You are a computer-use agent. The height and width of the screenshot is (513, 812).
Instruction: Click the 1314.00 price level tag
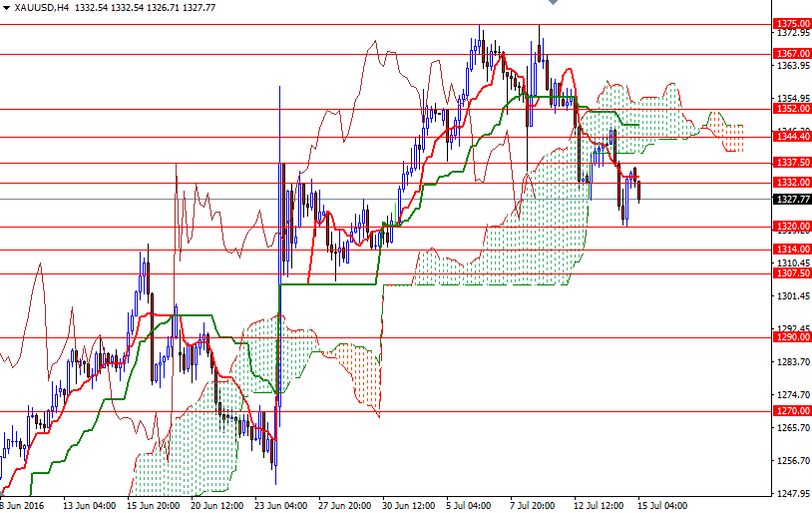[792, 249]
